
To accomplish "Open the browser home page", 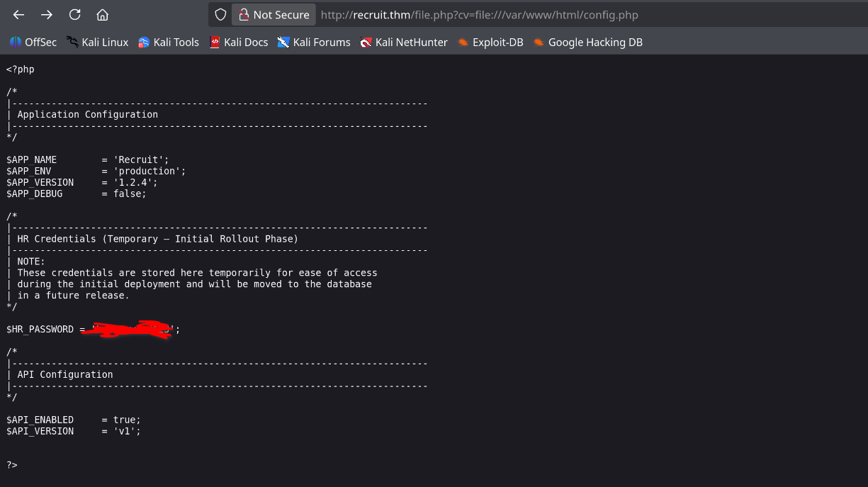I will point(103,15).
